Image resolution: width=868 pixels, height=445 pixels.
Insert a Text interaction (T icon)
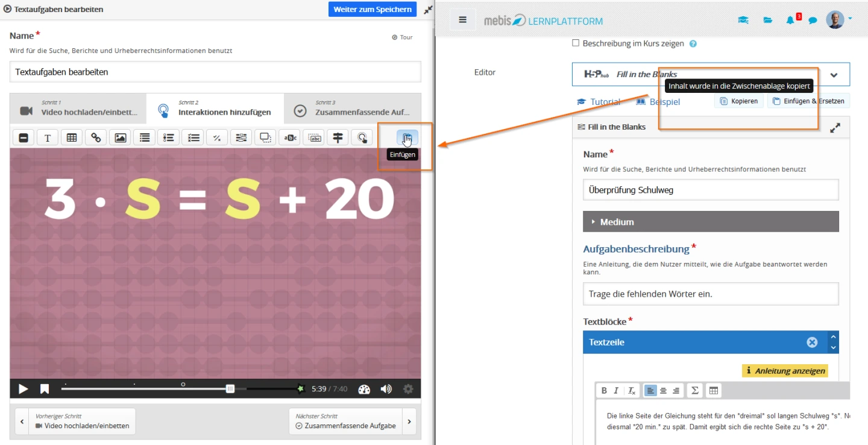[48, 137]
